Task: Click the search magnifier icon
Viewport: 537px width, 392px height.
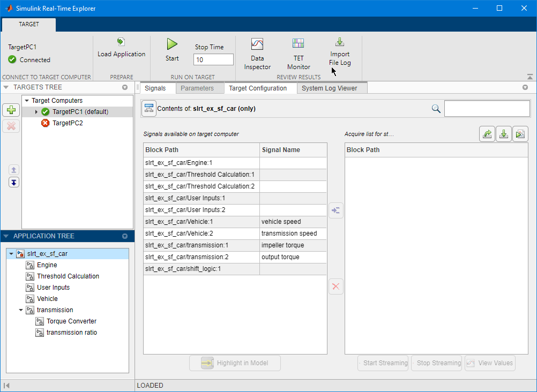Action: (x=436, y=109)
